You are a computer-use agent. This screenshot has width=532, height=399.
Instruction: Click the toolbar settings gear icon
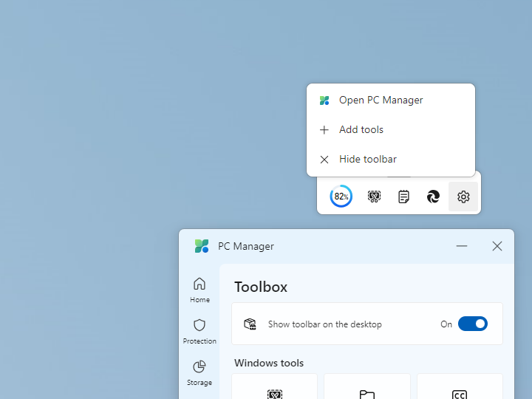click(463, 197)
